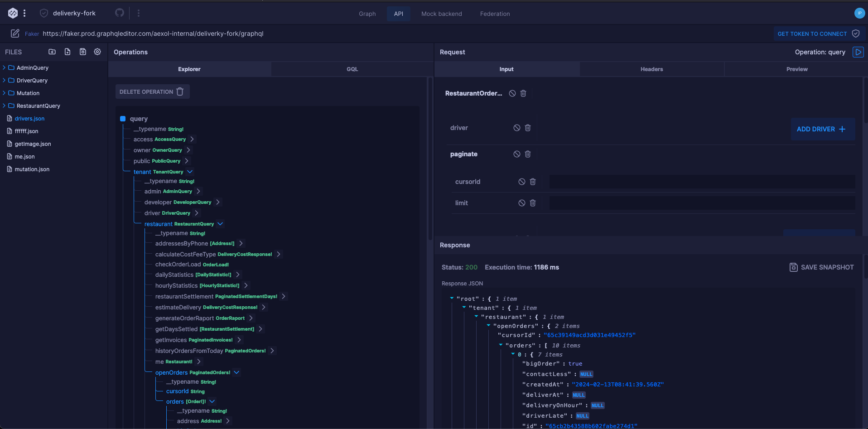Open the vertical dots menu beside the logo
The width and height of the screenshot is (868, 429).
[24, 13]
